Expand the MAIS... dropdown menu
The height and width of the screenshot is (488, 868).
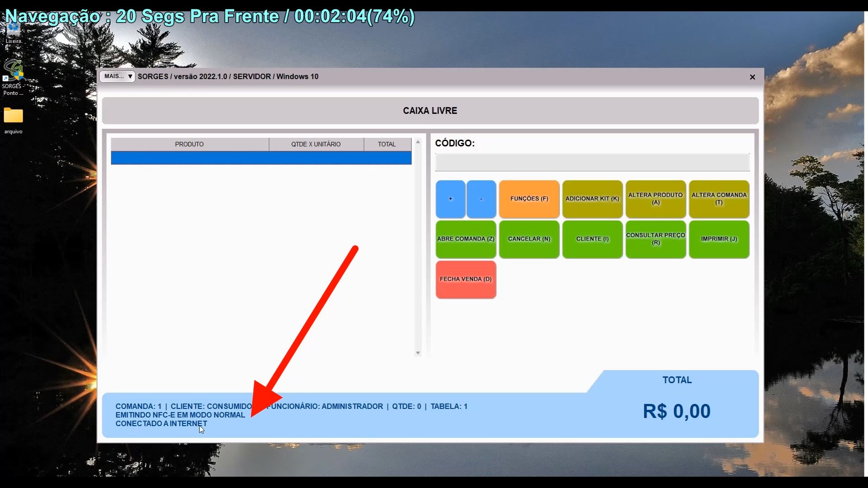pos(117,76)
